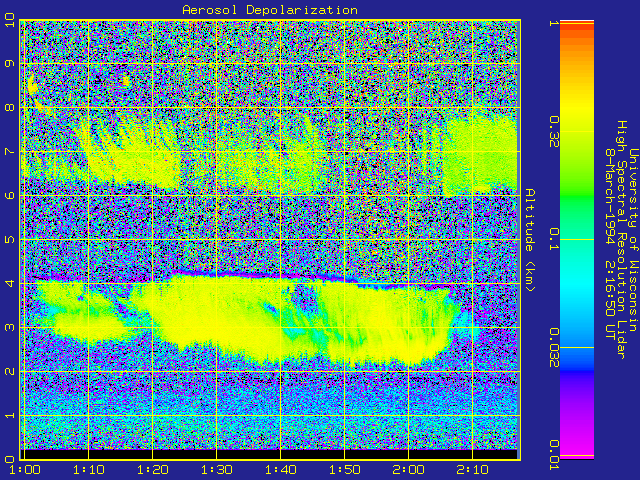640x480 pixels.
Task: Click the altitude label 1
Action: pyautogui.click(x=9, y=415)
